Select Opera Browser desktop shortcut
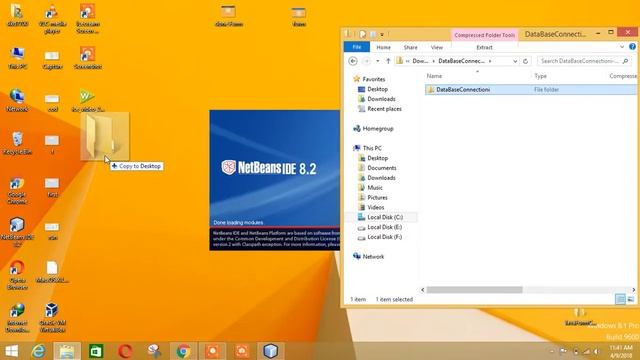This screenshot has height=360, width=640. pyautogui.click(x=17, y=275)
